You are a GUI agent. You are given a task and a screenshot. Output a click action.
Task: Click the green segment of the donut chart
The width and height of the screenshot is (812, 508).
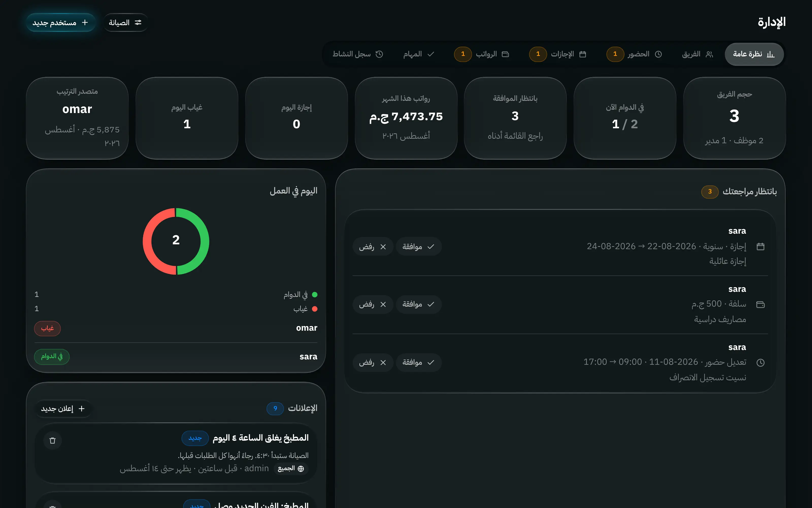point(204,241)
